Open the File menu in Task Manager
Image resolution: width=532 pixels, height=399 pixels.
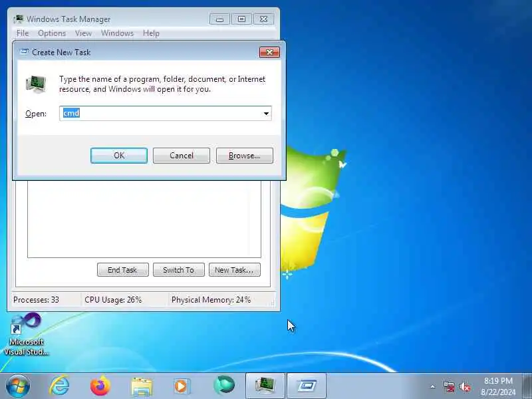point(23,33)
